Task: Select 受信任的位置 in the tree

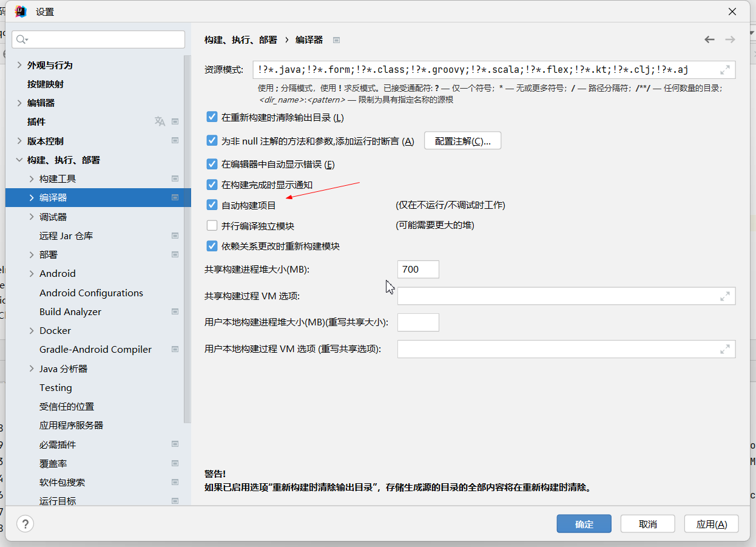Action: coord(67,406)
